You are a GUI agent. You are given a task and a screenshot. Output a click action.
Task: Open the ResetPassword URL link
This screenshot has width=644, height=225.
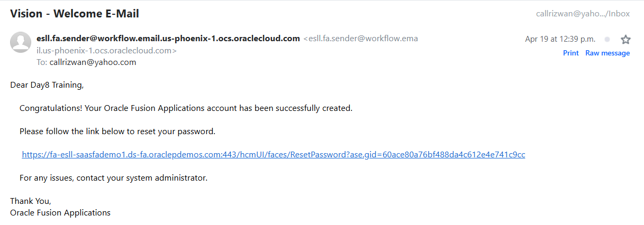point(274,155)
